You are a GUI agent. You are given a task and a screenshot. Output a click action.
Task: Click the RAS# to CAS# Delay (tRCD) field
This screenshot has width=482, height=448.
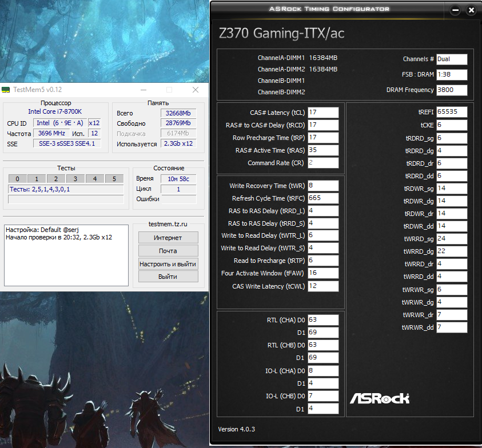click(x=323, y=125)
